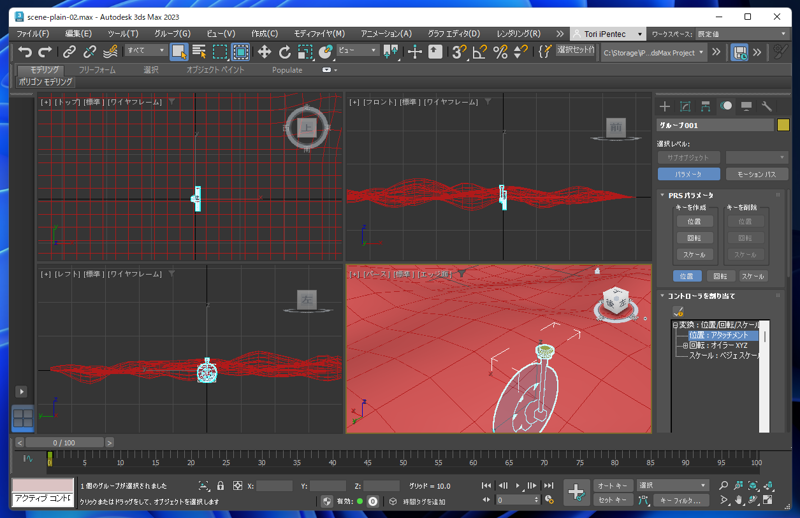Play the animation

tap(518, 485)
